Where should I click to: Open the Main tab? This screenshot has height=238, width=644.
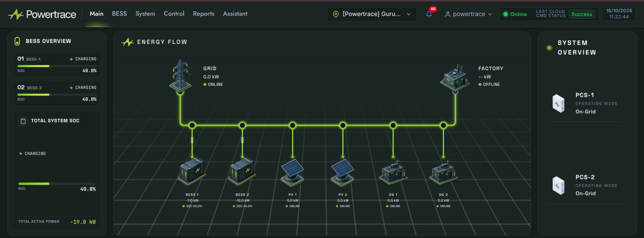[97, 14]
